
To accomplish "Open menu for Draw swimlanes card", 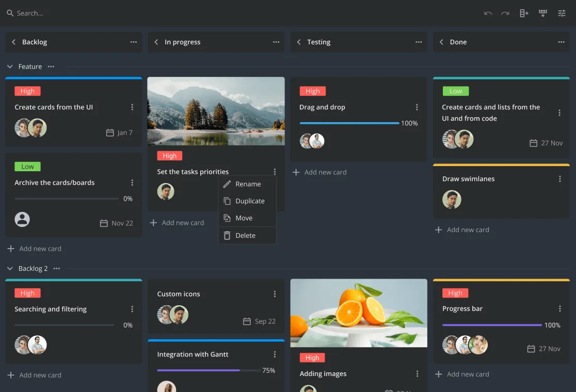I will point(560,179).
